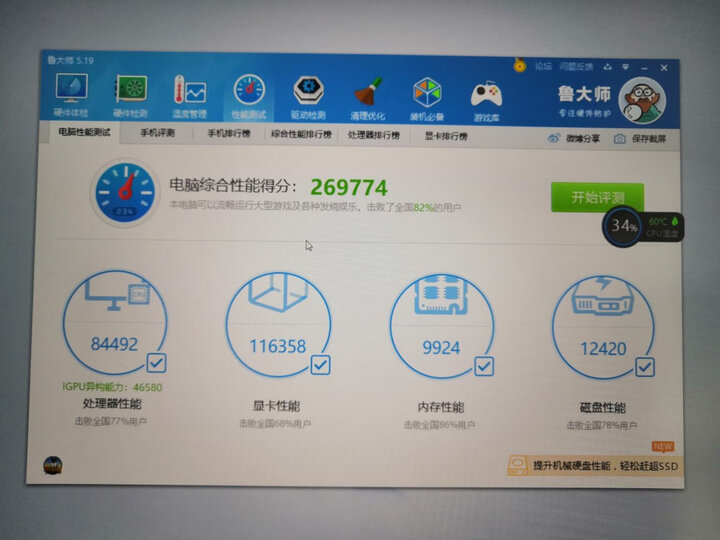This screenshot has width=720, height=540.
Task: Open the 硬件体检 hardware checkup icon
Action: pos(71,89)
